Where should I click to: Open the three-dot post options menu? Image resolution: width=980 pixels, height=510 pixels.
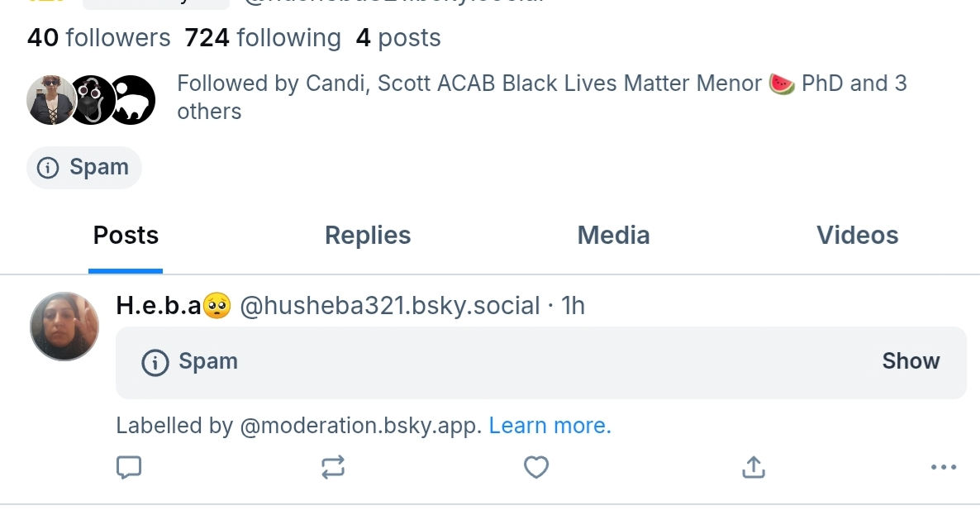pyautogui.click(x=943, y=468)
